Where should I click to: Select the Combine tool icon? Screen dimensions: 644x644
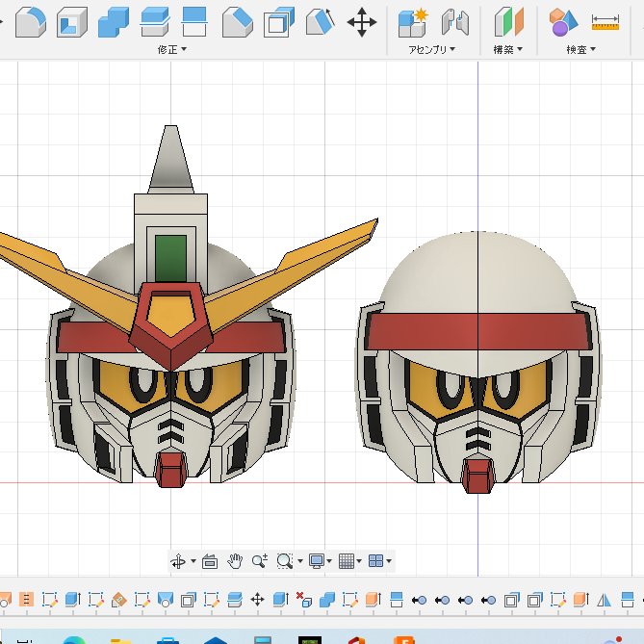[x=114, y=22]
